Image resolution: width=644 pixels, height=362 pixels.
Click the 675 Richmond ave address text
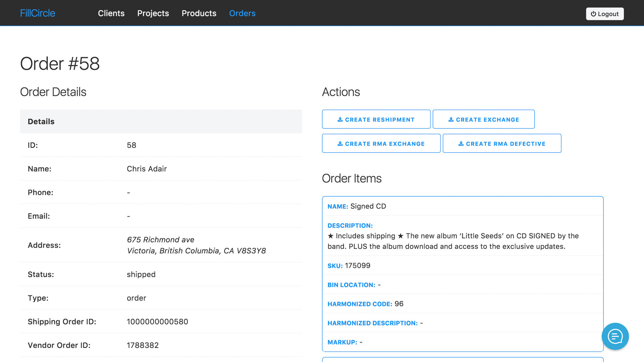click(161, 240)
